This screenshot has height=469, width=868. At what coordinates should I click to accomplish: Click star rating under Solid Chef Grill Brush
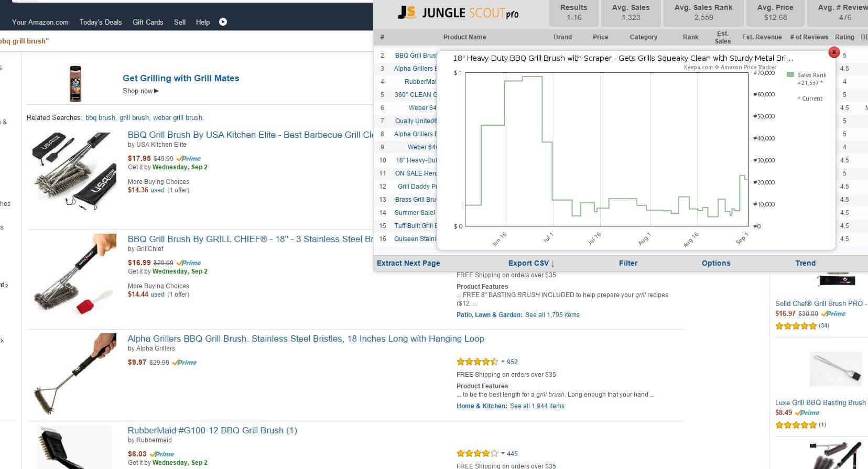[x=796, y=326]
